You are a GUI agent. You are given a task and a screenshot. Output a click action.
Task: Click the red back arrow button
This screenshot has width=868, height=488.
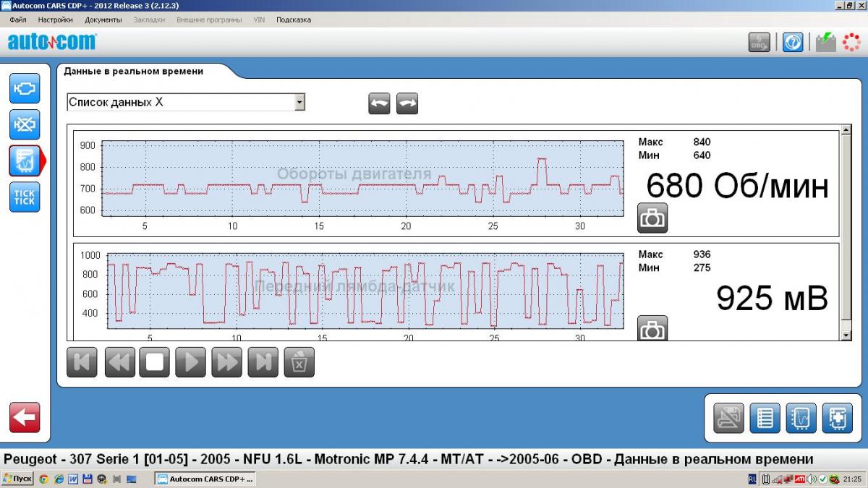coord(25,417)
